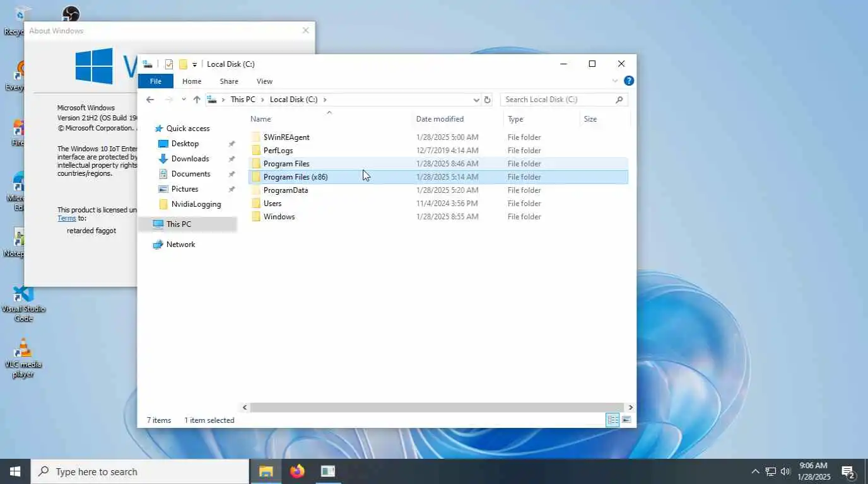Screen dimensions: 868x484
Task: Open the File ribbon tab
Action: pyautogui.click(x=155, y=81)
